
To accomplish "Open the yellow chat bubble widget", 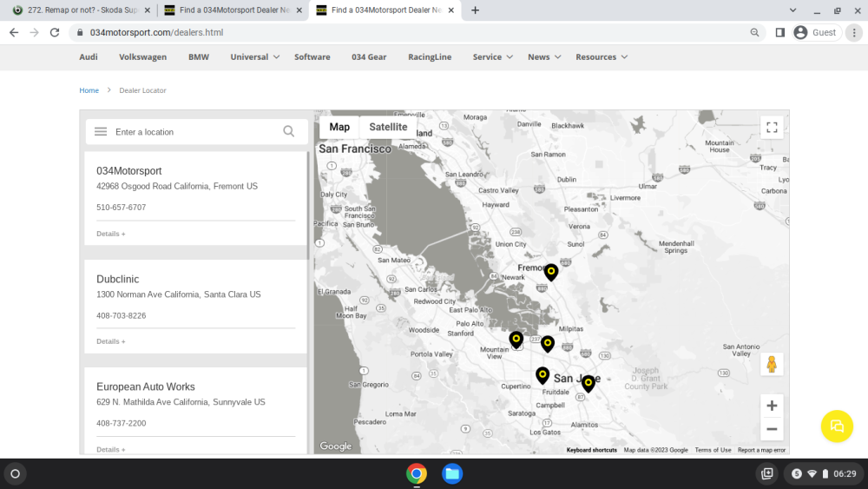I will tap(837, 426).
